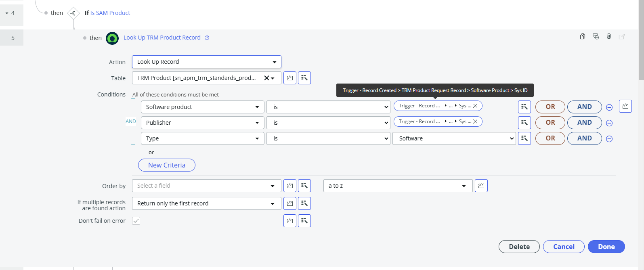Click the vertical scrollbar thumb

tap(641, 40)
